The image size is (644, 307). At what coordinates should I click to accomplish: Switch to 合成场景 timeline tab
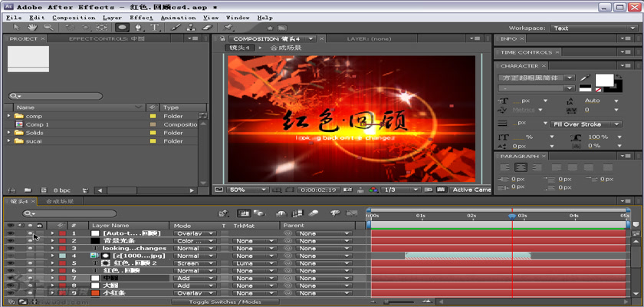tap(60, 201)
